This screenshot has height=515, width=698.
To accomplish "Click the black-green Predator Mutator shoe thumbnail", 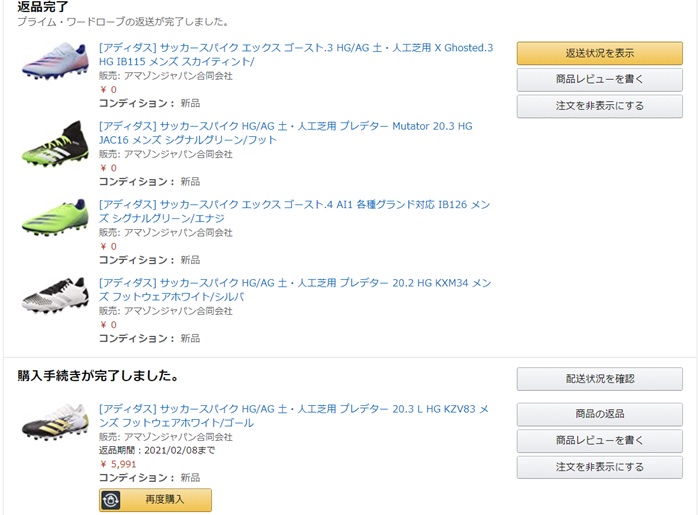I will click(x=55, y=143).
